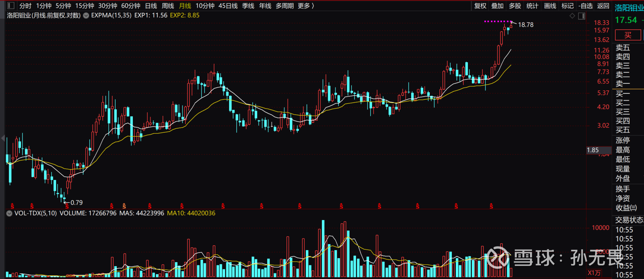The image size is (644, 279).
Task: Open the 复权 adjustment menu
Action: coord(480,6)
